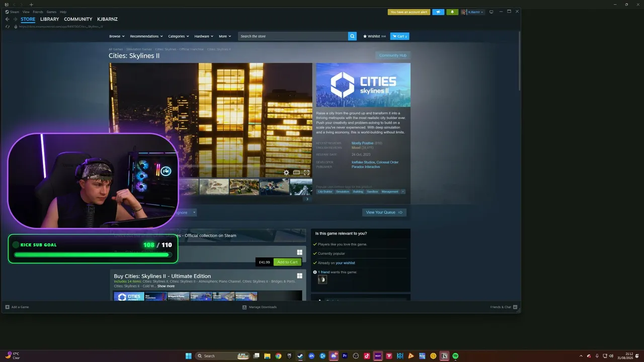Image resolution: width=644 pixels, height=362 pixels.
Task: Open the friend's avatar who wants this game
Action: [x=323, y=280]
